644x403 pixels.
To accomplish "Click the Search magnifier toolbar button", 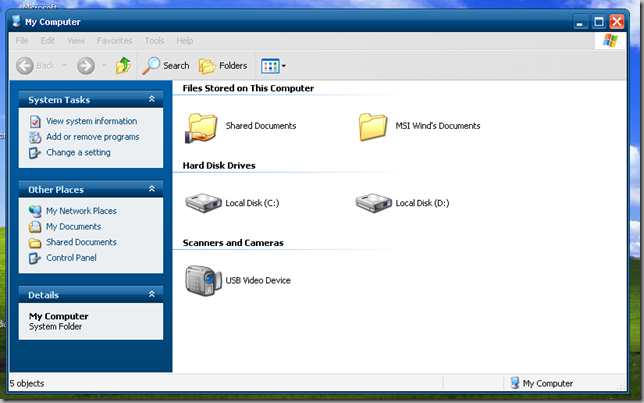I will (x=166, y=66).
